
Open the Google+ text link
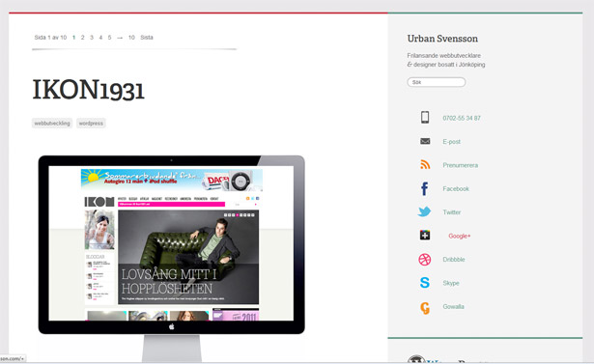(x=459, y=236)
